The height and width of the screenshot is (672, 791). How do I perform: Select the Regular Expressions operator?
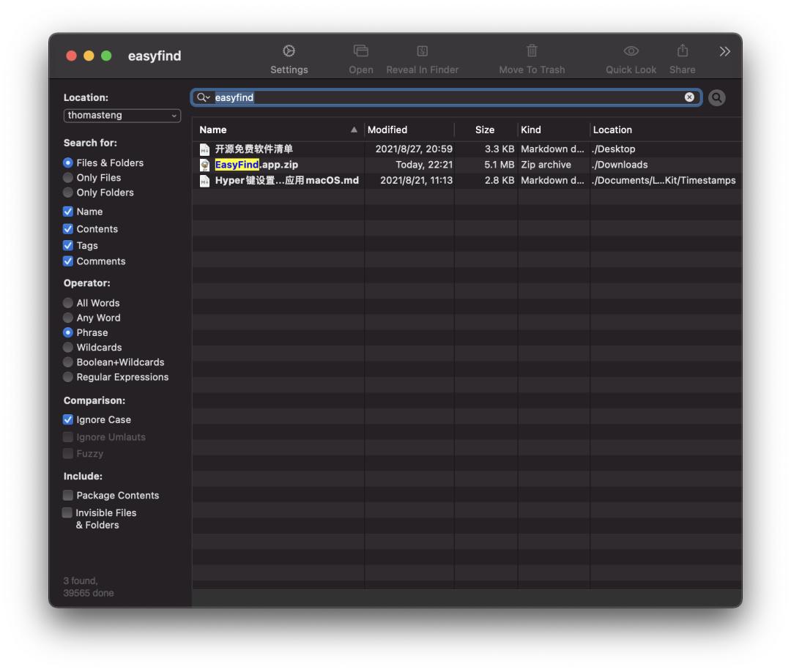(x=68, y=377)
